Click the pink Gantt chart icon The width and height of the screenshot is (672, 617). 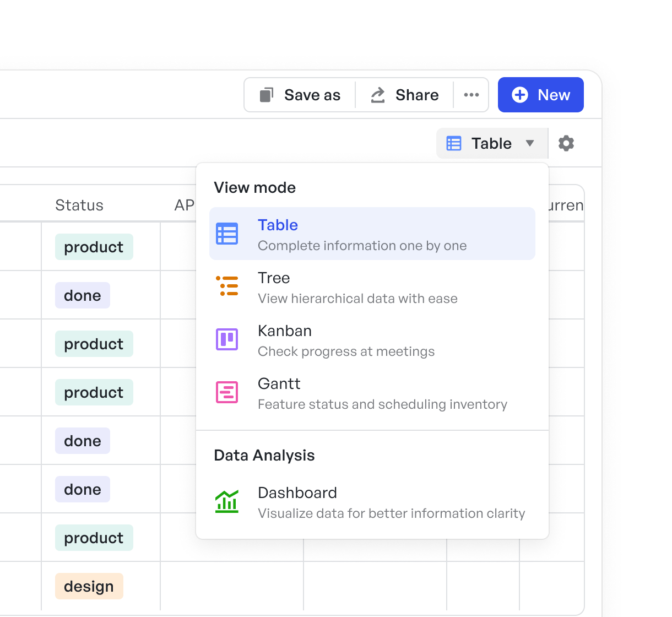pos(227,392)
